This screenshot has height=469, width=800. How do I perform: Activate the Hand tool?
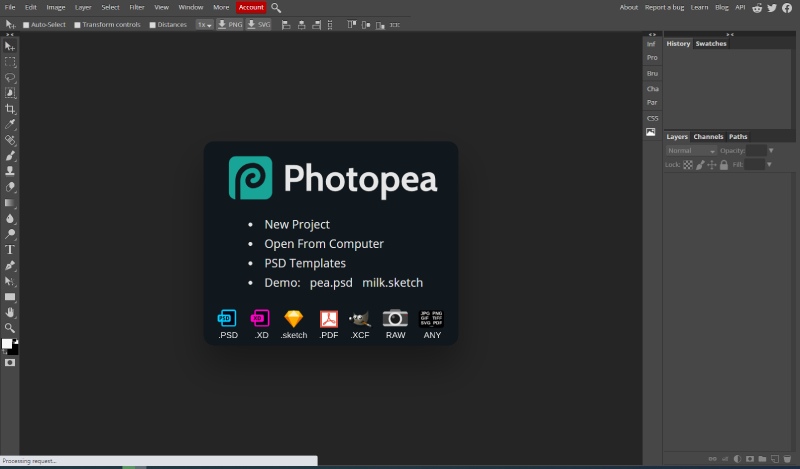click(x=10, y=312)
